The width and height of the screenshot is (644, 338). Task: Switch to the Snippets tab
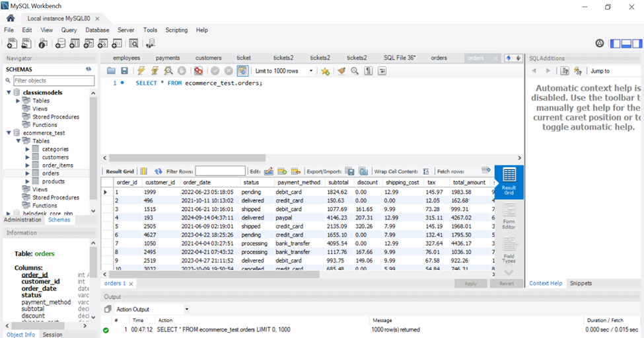pos(581,283)
